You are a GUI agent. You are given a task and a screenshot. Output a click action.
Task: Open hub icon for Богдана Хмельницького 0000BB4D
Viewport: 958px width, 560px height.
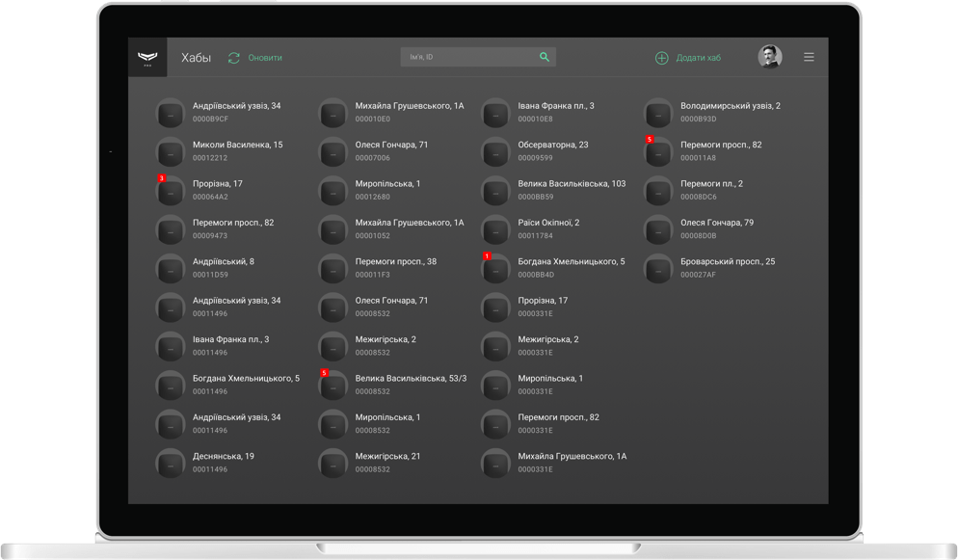pyautogui.click(x=496, y=269)
